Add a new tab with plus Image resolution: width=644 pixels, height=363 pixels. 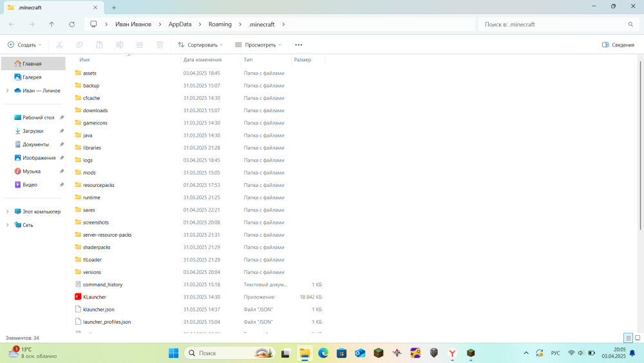pyautogui.click(x=114, y=7)
